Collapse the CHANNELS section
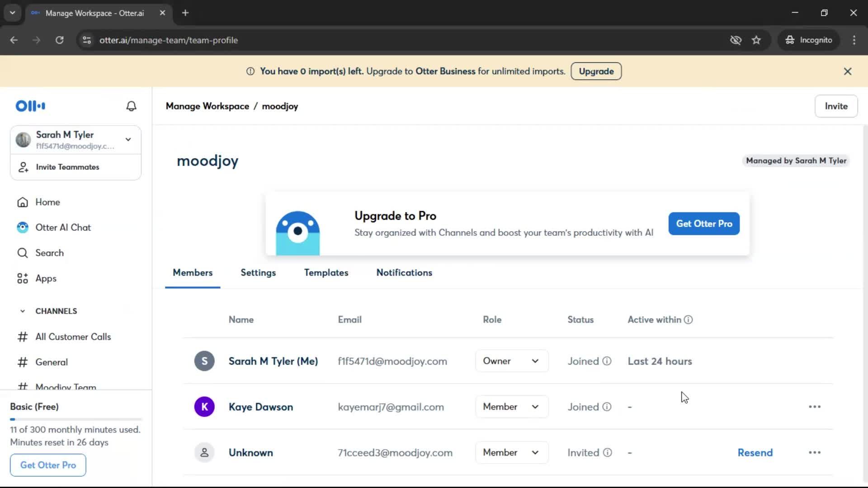 pos(23,311)
